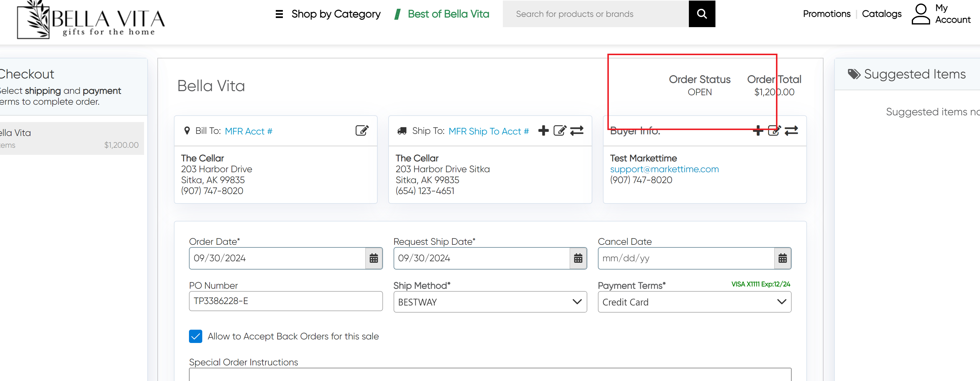Switch the buyer in Buyer Info
This screenshot has width=980, height=381.
(791, 131)
